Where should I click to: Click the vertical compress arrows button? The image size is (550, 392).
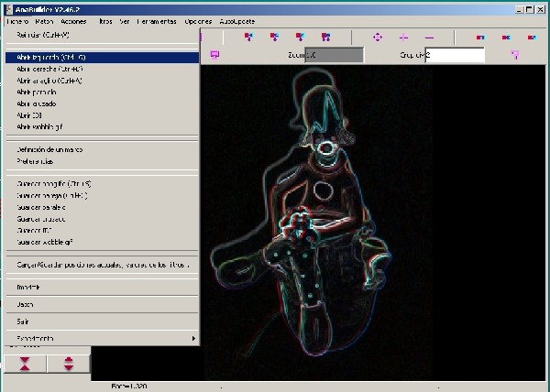pyautogui.click(x=25, y=364)
